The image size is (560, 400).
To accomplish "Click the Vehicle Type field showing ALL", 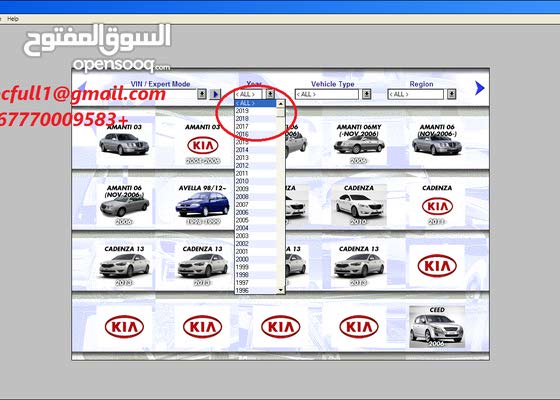I will [x=326, y=94].
